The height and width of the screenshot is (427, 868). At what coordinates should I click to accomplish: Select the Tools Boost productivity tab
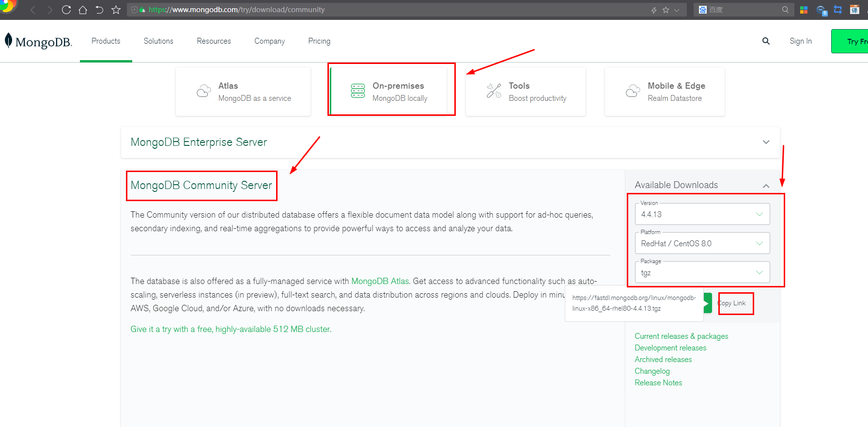526,92
